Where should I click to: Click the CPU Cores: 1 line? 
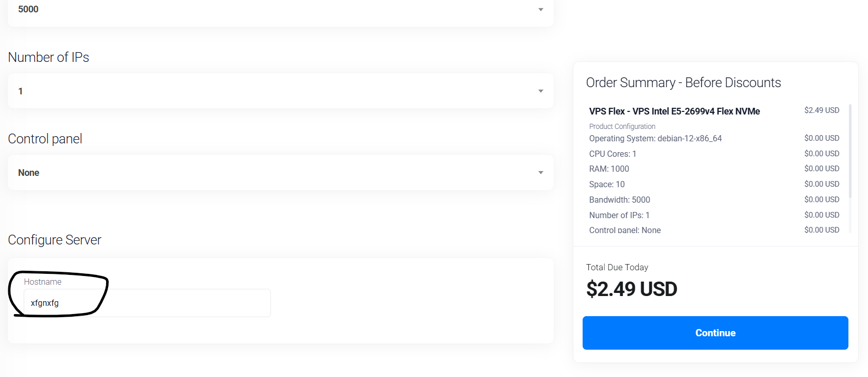click(x=612, y=154)
